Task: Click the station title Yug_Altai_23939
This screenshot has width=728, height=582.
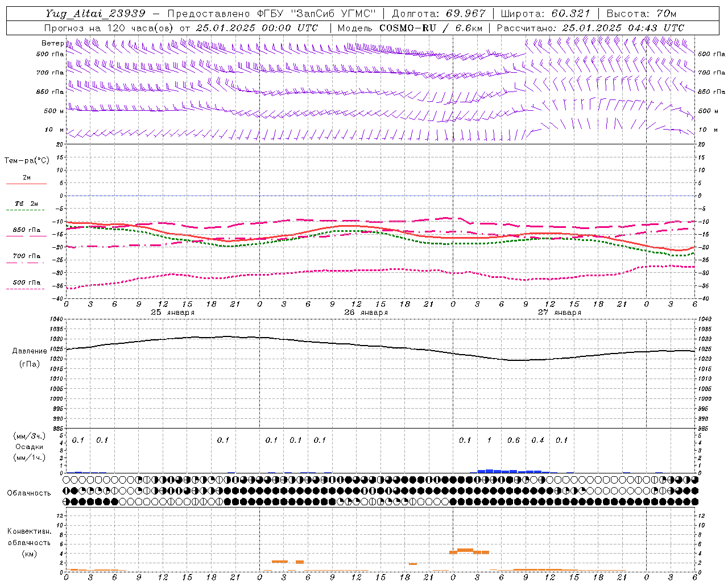Action: click(x=97, y=14)
